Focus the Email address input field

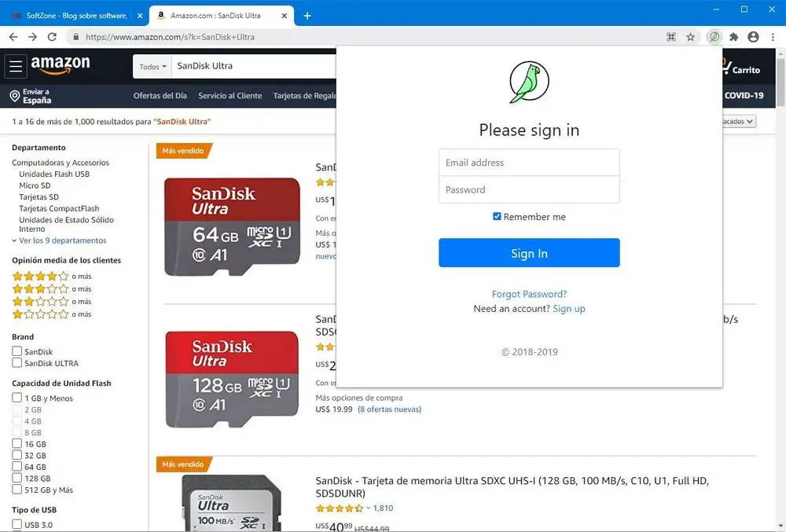coord(529,163)
